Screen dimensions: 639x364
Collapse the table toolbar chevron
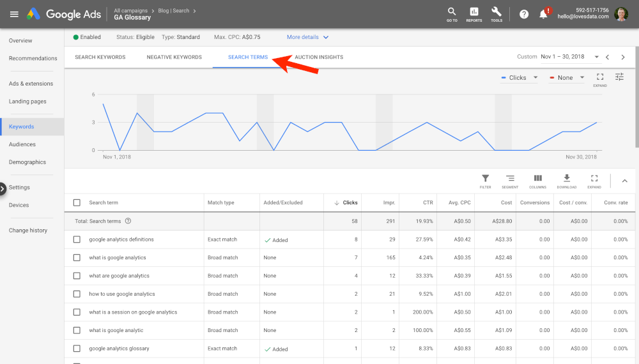click(x=624, y=181)
